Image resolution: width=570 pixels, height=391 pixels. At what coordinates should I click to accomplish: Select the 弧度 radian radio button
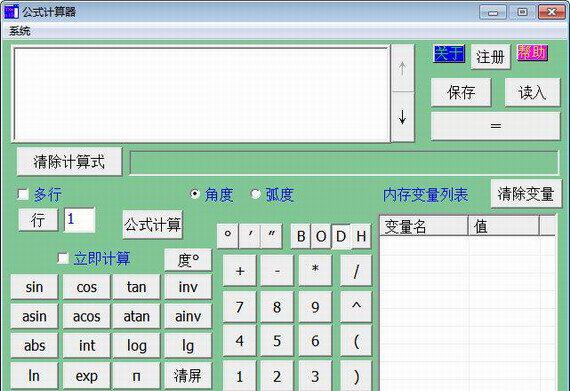point(256,194)
